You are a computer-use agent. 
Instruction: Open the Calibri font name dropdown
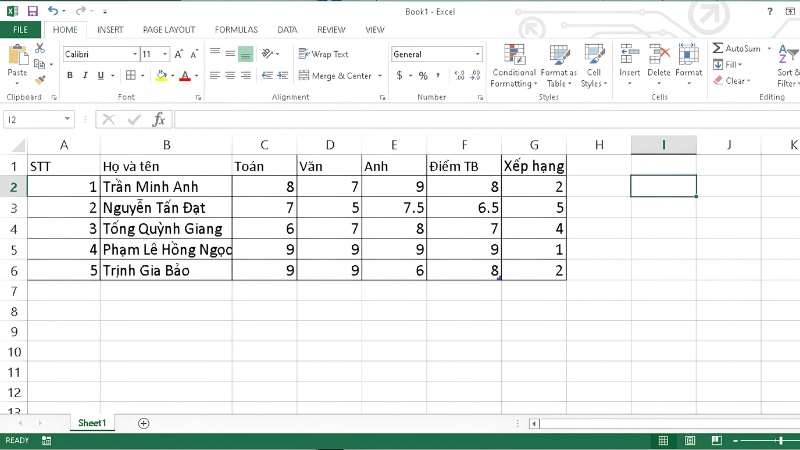tap(135, 54)
